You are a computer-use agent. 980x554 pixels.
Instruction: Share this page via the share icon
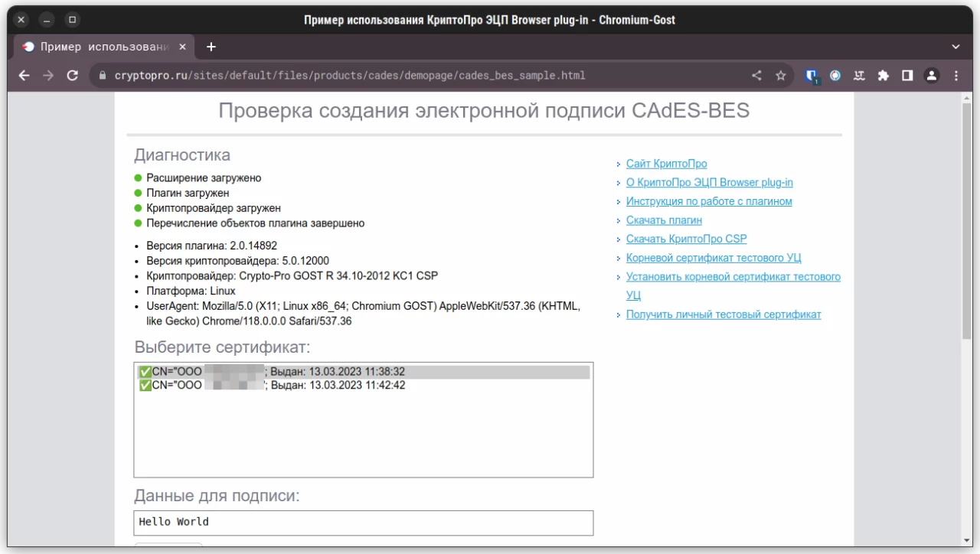[x=756, y=76]
